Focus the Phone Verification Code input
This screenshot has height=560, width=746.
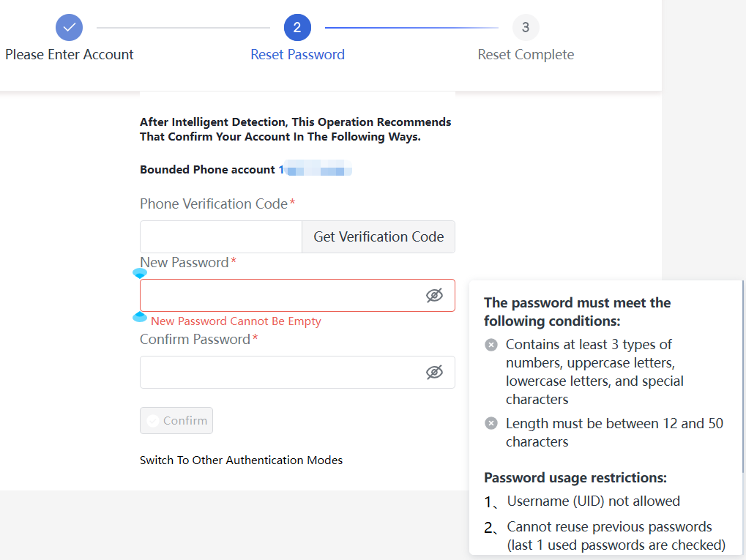click(220, 237)
